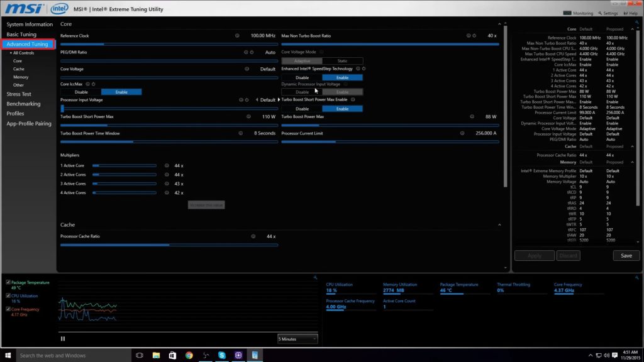Image resolution: width=644 pixels, height=362 pixels.
Task: Select Cache under Advanced Tuning
Action: tap(18, 69)
